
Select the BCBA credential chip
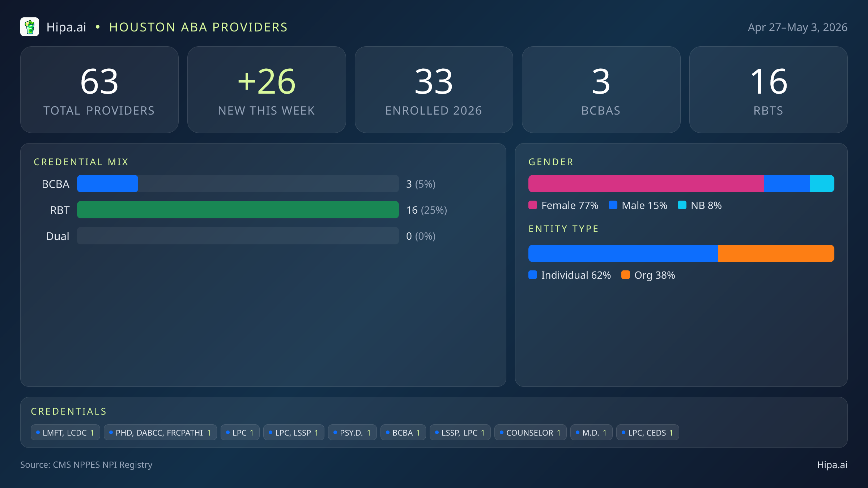(403, 432)
